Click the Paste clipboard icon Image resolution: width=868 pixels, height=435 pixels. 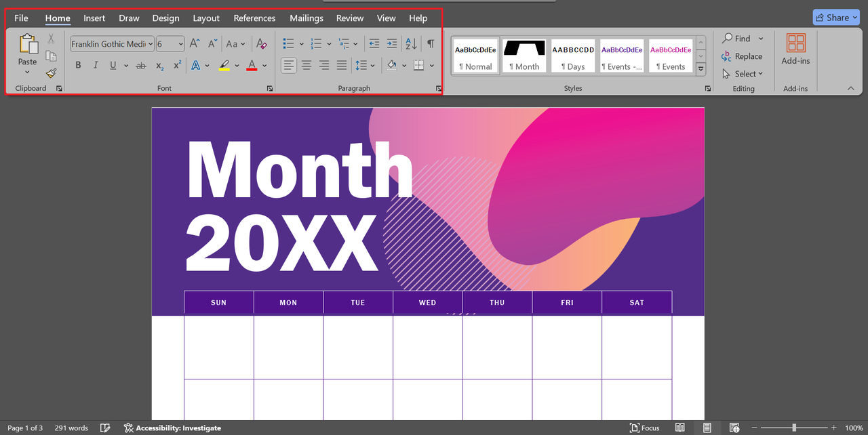[x=28, y=43]
